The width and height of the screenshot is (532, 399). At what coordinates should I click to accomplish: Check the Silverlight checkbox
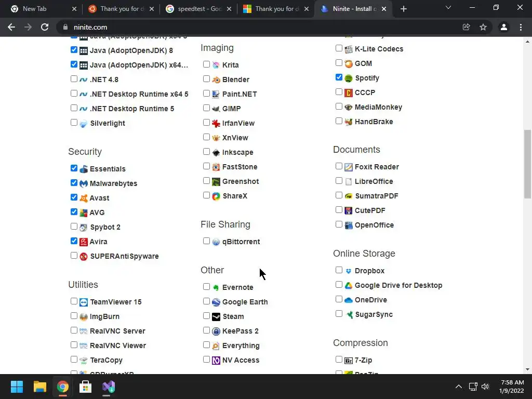(x=74, y=123)
